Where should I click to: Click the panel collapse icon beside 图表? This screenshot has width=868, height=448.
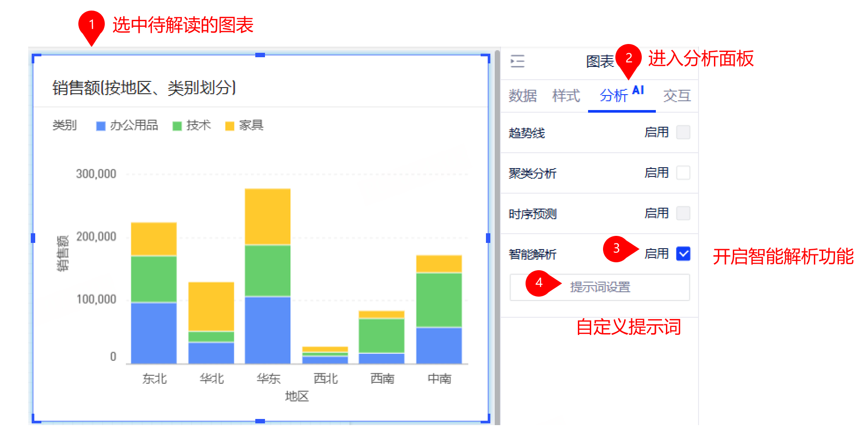tap(518, 61)
